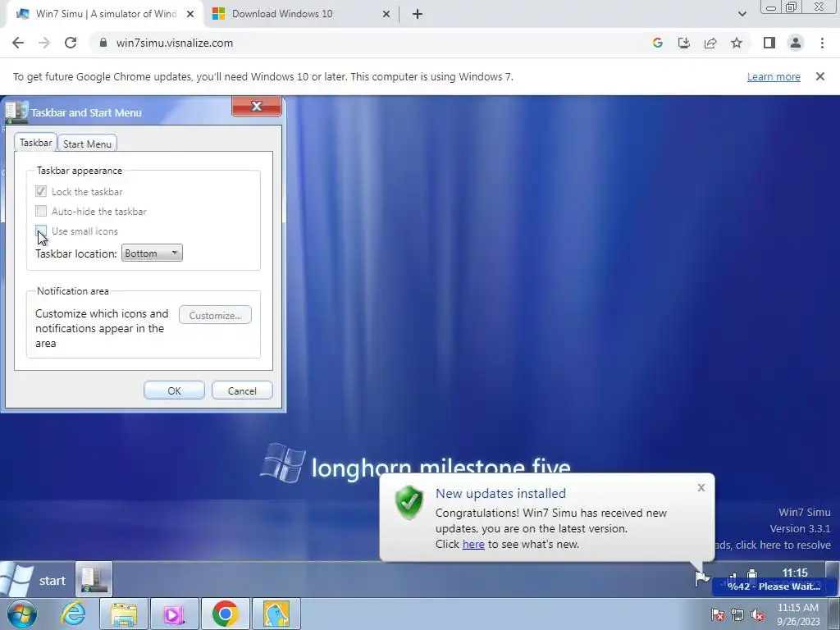Close the Taskbar and Start Menu dialog
840x630 pixels.
257,106
